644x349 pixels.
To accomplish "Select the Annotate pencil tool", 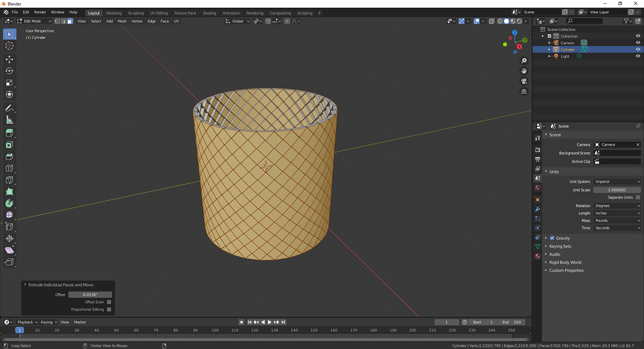I will [9, 108].
